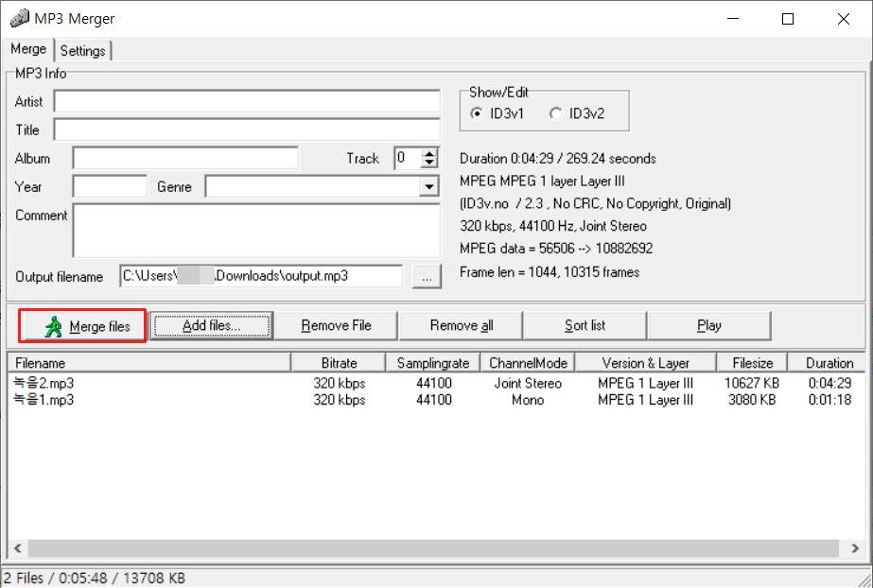Screen dimensions: 873x588
Task: Focus the Album text box
Action: (185, 158)
